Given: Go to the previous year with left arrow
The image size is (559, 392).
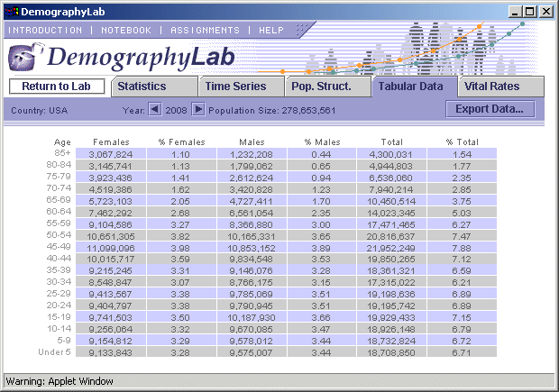Looking at the screenshot, I should pyautogui.click(x=155, y=109).
